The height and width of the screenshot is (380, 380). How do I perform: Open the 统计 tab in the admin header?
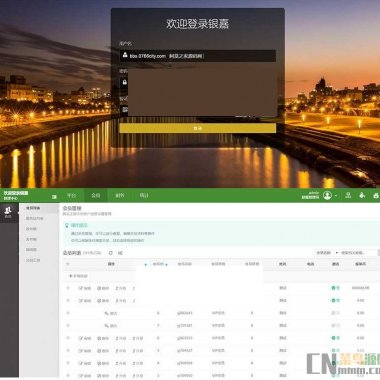coord(144,195)
